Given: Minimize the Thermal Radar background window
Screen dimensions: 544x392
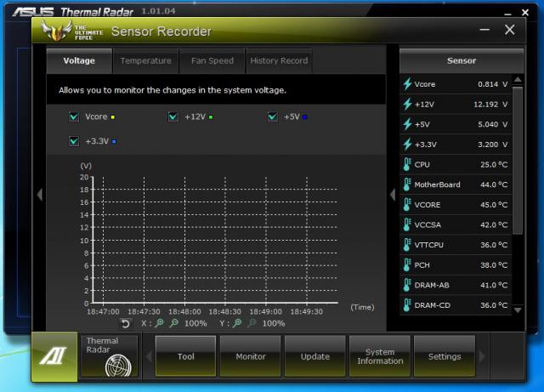Looking at the screenshot, I should (508, 14).
